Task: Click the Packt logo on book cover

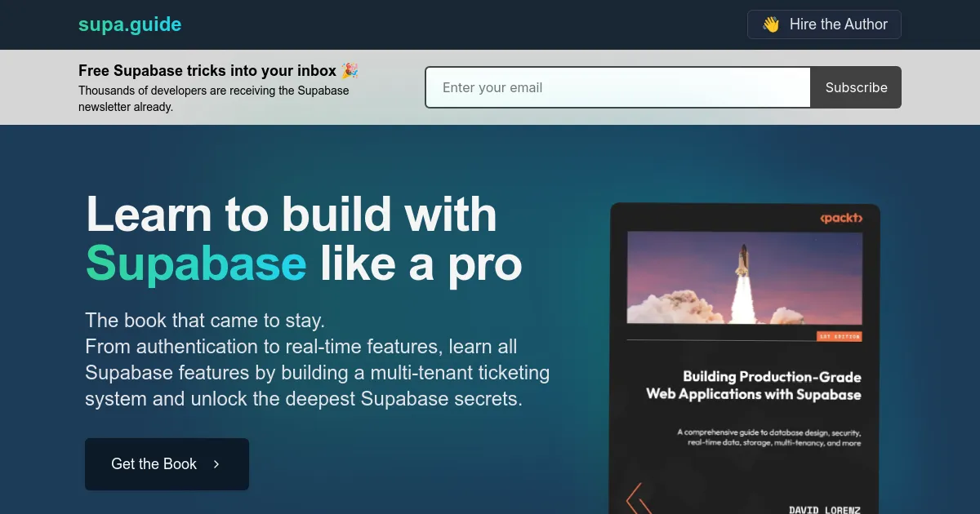Action: pos(841,218)
